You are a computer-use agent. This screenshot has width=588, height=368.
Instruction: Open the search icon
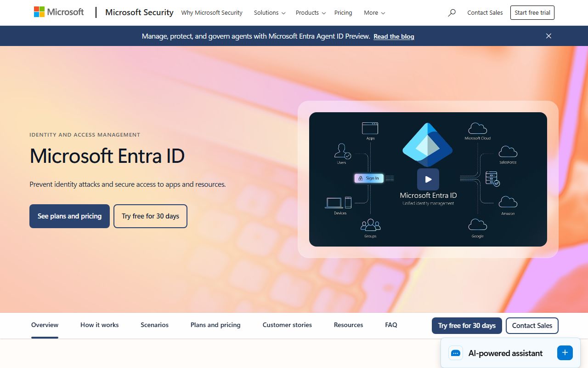(452, 13)
